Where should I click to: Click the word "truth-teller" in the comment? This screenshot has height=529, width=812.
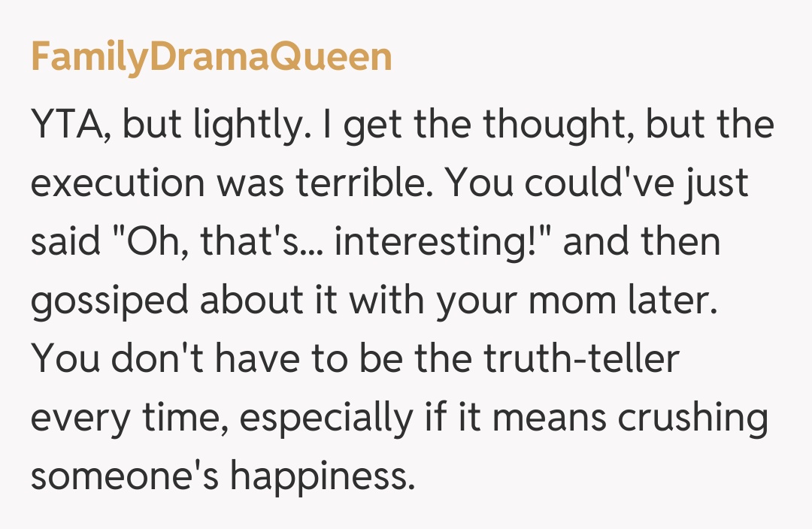tap(581, 359)
